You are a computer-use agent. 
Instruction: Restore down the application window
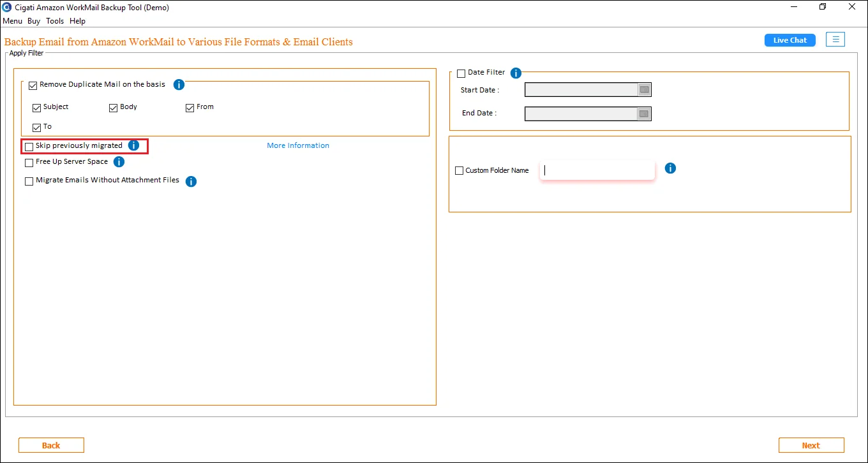point(823,7)
